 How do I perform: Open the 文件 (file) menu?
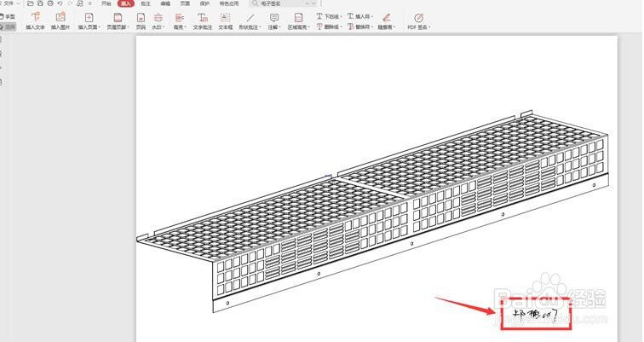pyautogui.click(x=10, y=3)
